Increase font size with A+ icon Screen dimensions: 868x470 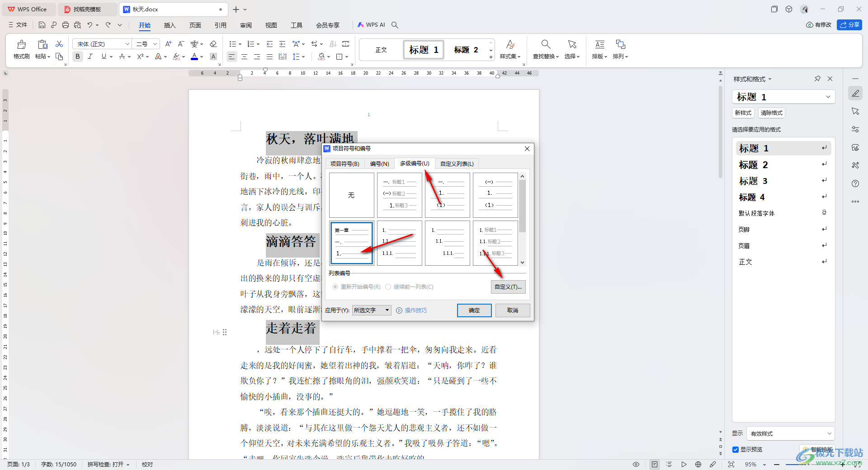pyautogui.click(x=168, y=44)
